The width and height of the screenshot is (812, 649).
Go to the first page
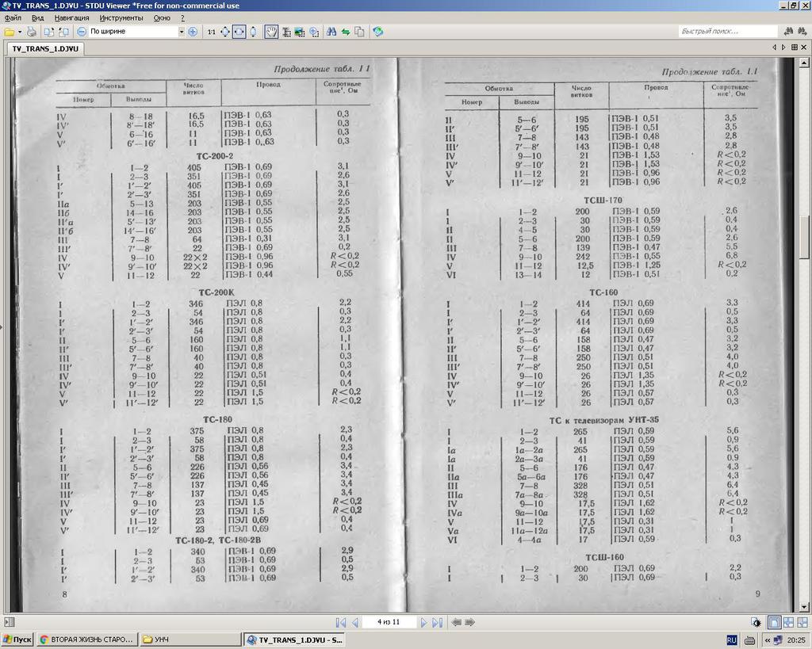[340, 623]
